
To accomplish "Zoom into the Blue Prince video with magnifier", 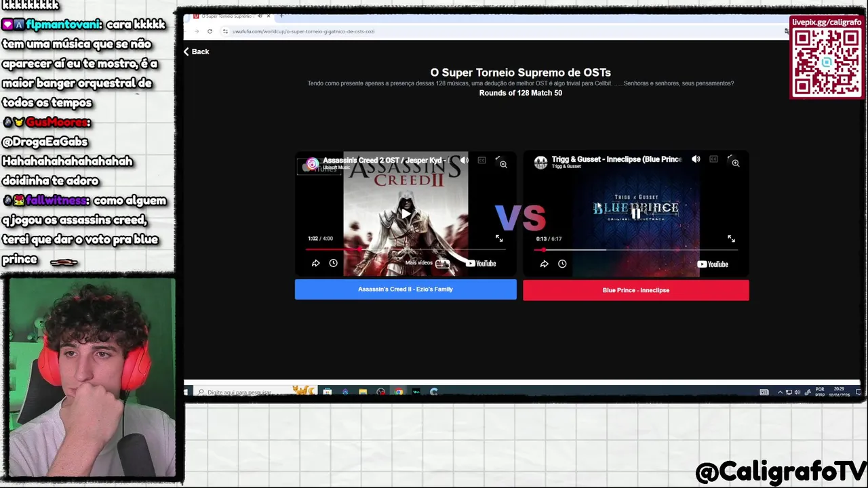I will tap(735, 163).
